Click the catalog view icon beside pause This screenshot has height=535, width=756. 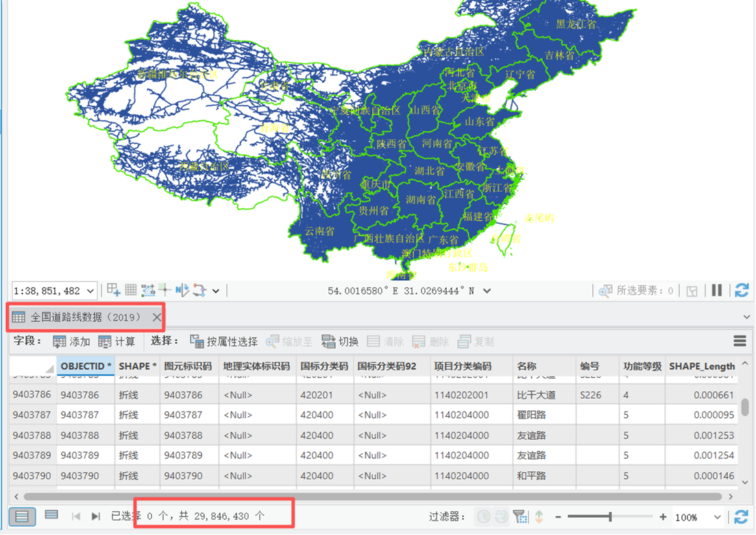coord(692,291)
